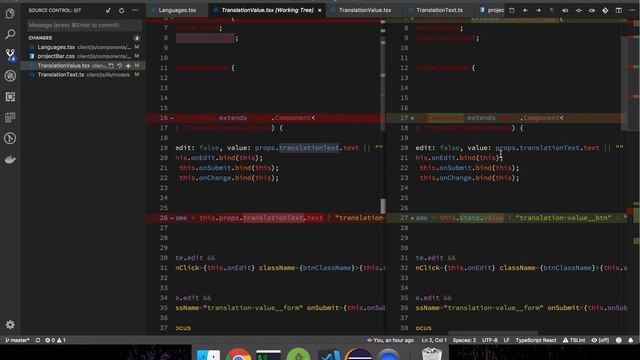Open Finder from the Dock
The height and width of the screenshot is (360, 640).
[x=208, y=354]
